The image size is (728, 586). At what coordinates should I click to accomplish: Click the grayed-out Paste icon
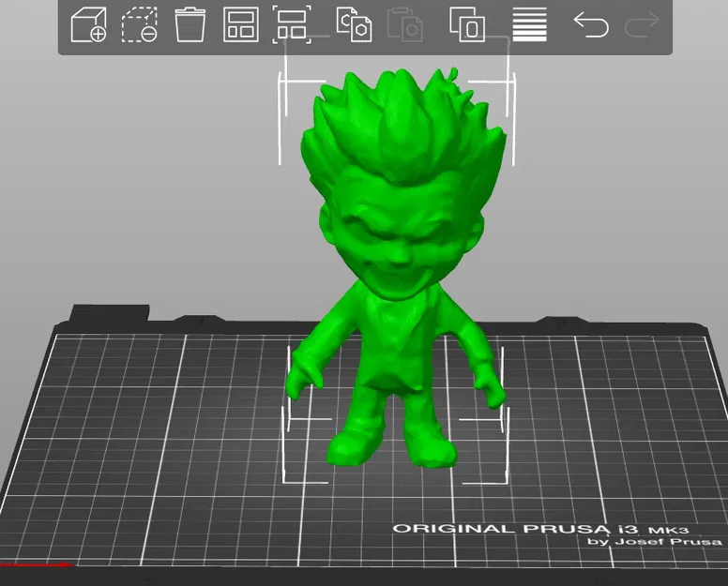pos(405,25)
